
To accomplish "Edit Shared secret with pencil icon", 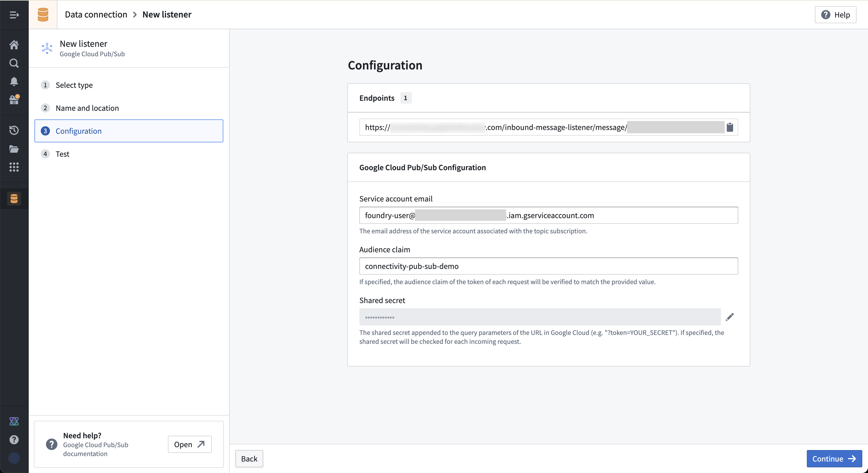I will (730, 317).
